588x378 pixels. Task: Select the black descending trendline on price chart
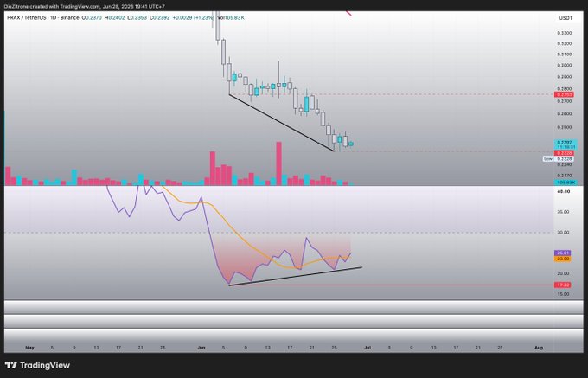click(x=281, y=122)
